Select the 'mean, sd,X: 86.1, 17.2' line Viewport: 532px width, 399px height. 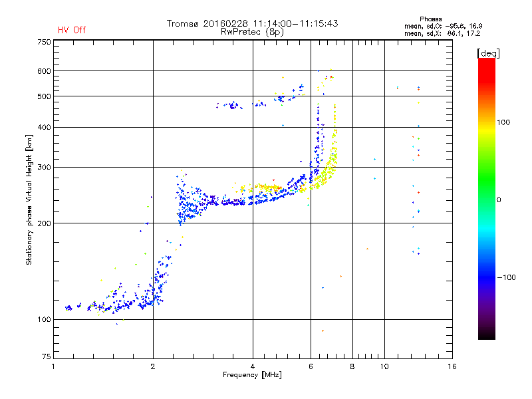click(442, 33)
